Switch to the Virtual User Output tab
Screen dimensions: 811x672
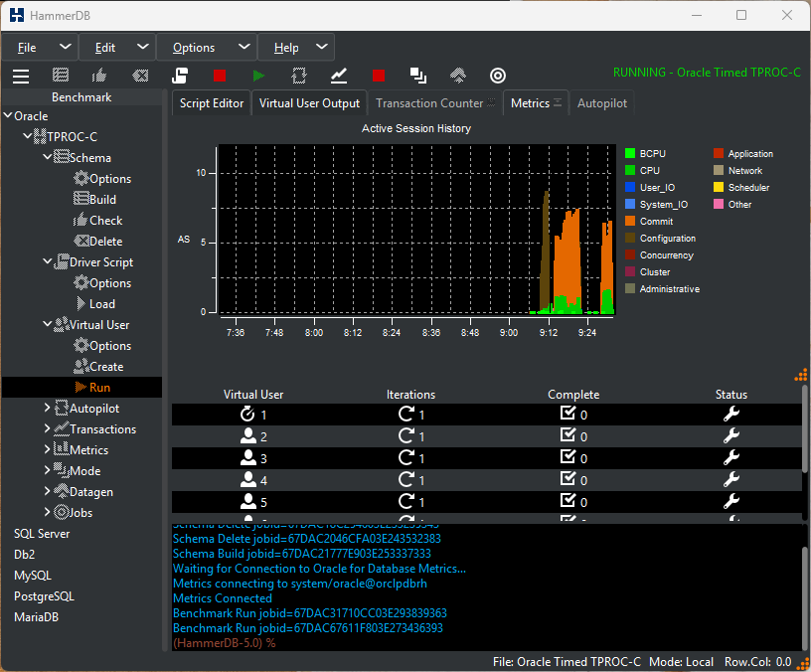[x=309, y=103]
